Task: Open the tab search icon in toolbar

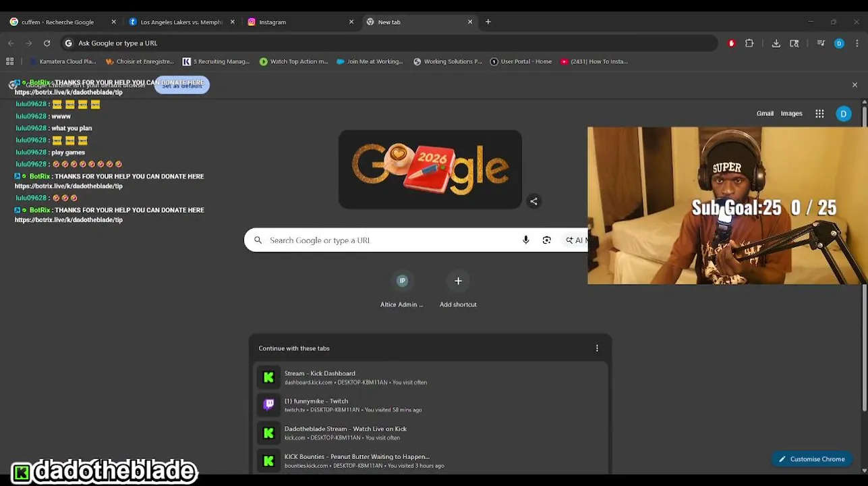Action: pyautogui.click(x=794, y=43)
